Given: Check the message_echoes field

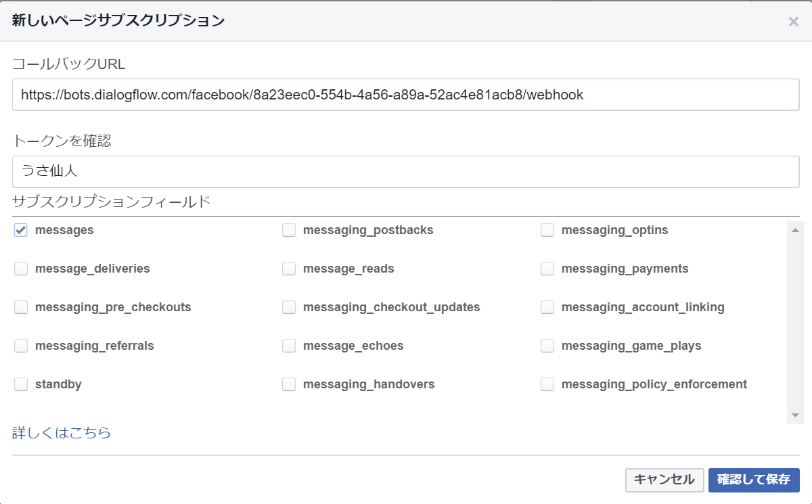Looking at the screenshot, I should click(x=289, y=346).
